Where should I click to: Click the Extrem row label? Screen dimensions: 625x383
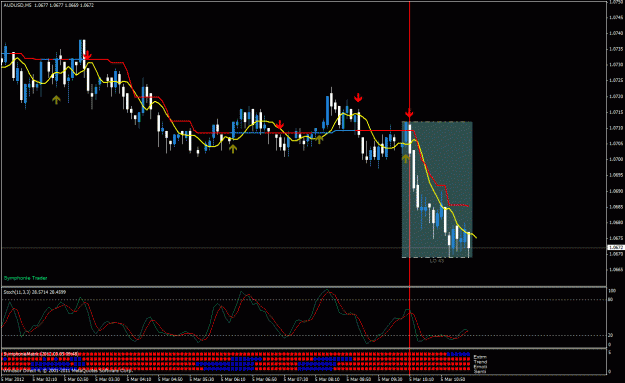(x=480, y=357)
